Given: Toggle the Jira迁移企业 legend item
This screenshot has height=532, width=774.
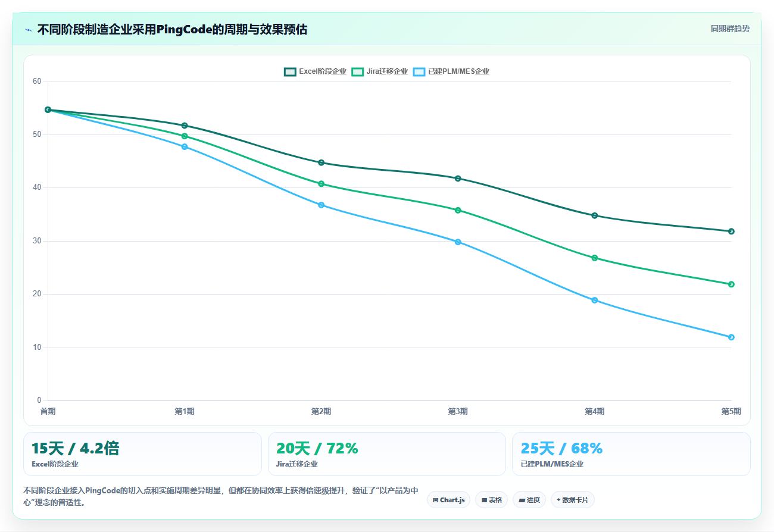Looking at the screenshot, I should (380, 71).
